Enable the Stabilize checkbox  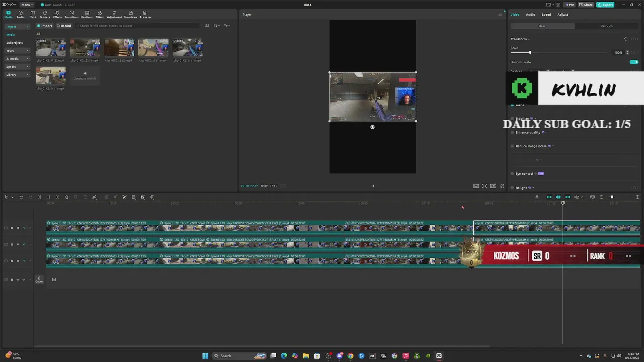point(512,119)
